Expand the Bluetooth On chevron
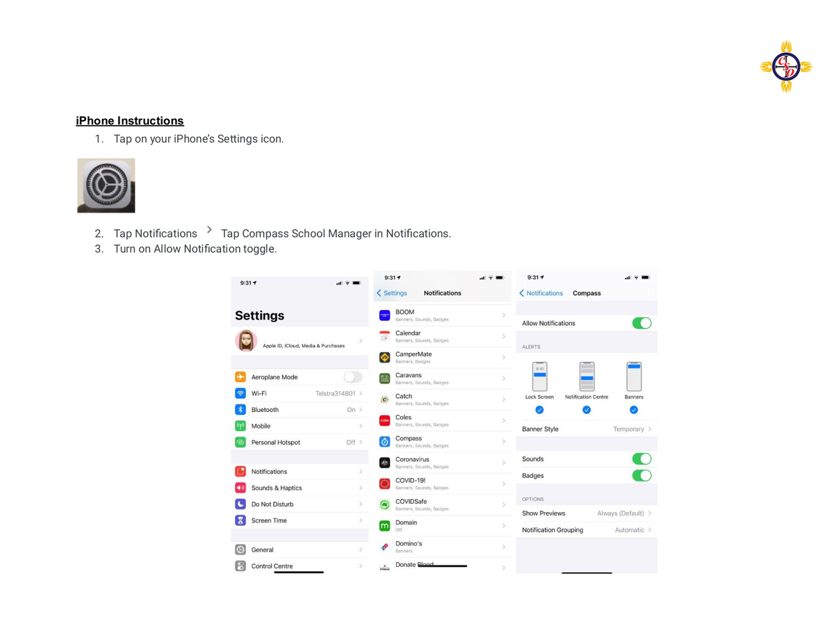The width and height of the screenshot is (834, 644). coord(361,409)
